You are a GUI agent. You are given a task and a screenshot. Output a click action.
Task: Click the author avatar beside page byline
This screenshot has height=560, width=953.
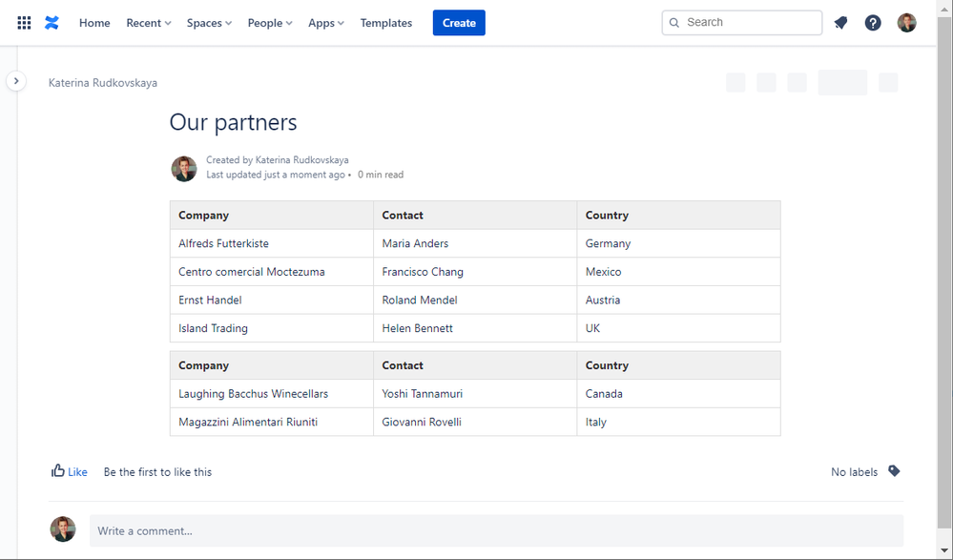click(x=184, y=169)
